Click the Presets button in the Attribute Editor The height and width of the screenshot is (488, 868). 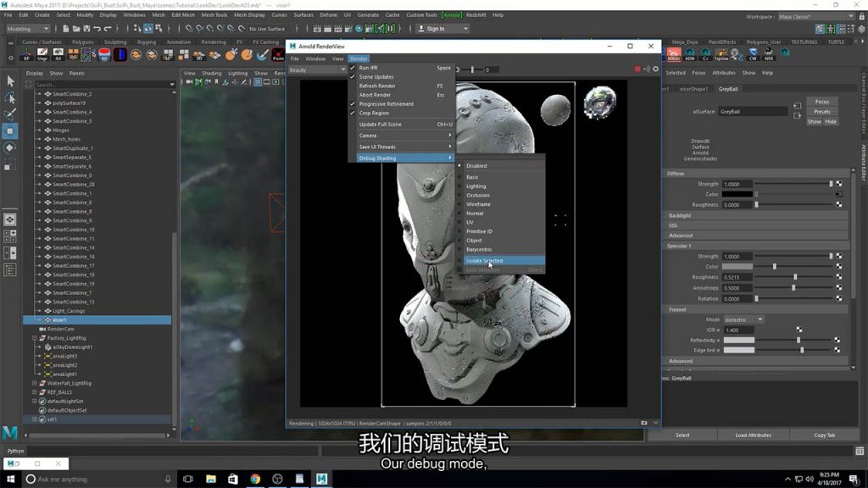point(822,112)
